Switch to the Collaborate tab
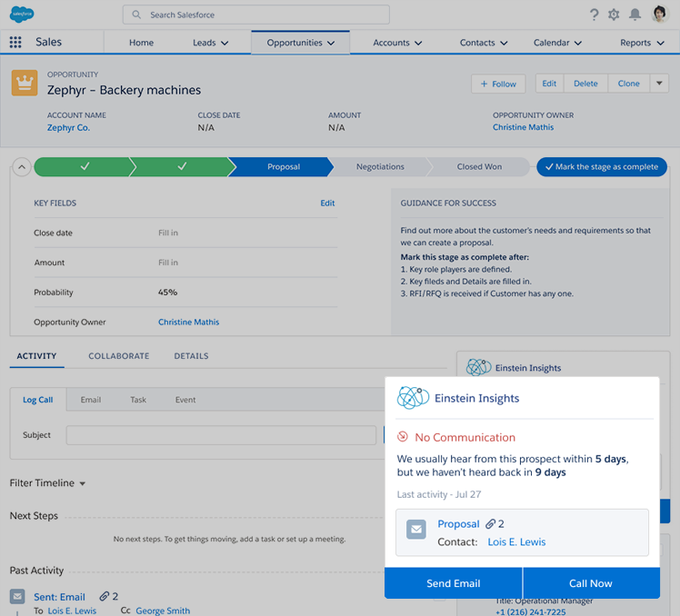The width and height of the screenshot is (680, 616). pos(119,356)
